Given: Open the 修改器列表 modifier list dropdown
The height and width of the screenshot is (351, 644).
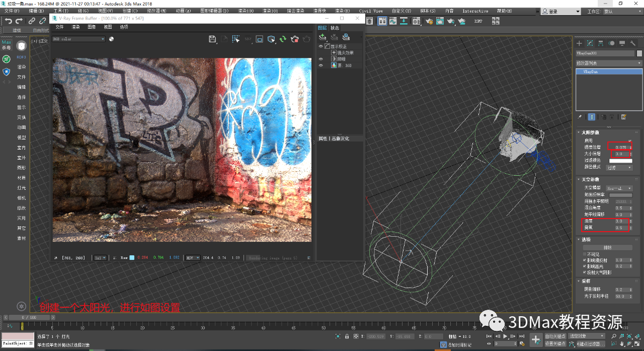Looking at the screenshot, I should [x=609, y=63].
